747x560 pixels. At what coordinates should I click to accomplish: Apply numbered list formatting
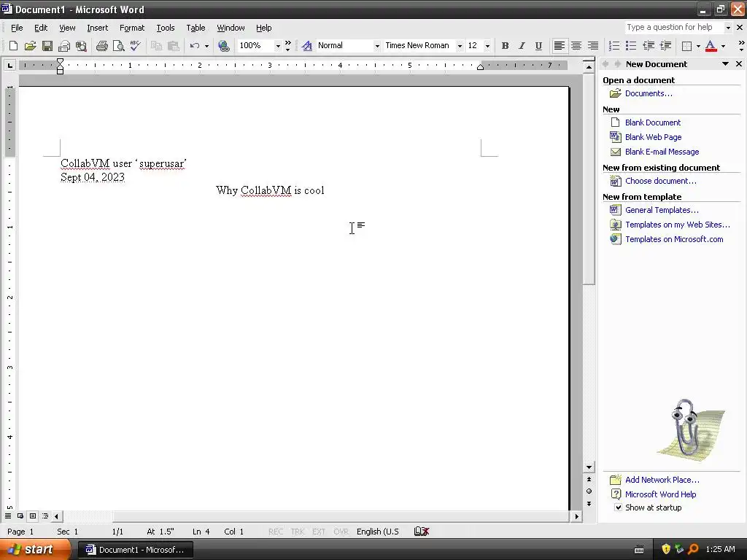614,46
